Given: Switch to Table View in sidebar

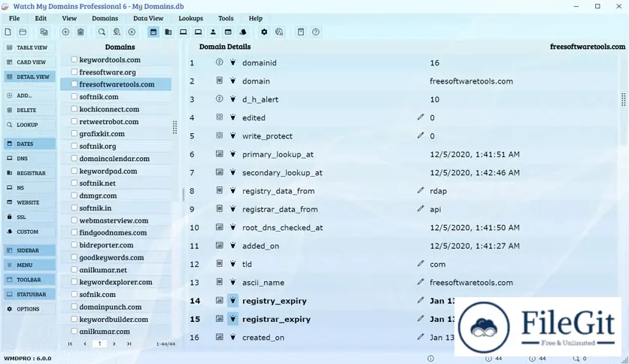Looking at the screenshot, I should tap(29, 47).
